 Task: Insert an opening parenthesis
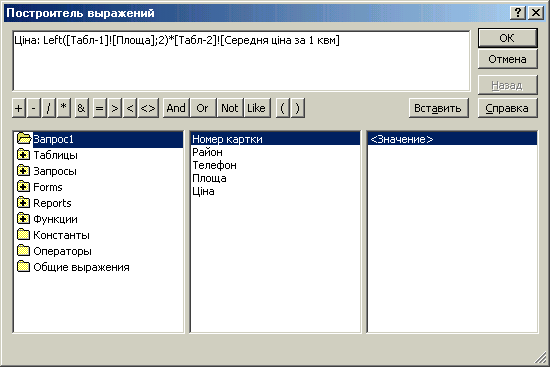[x=283, y=108]
